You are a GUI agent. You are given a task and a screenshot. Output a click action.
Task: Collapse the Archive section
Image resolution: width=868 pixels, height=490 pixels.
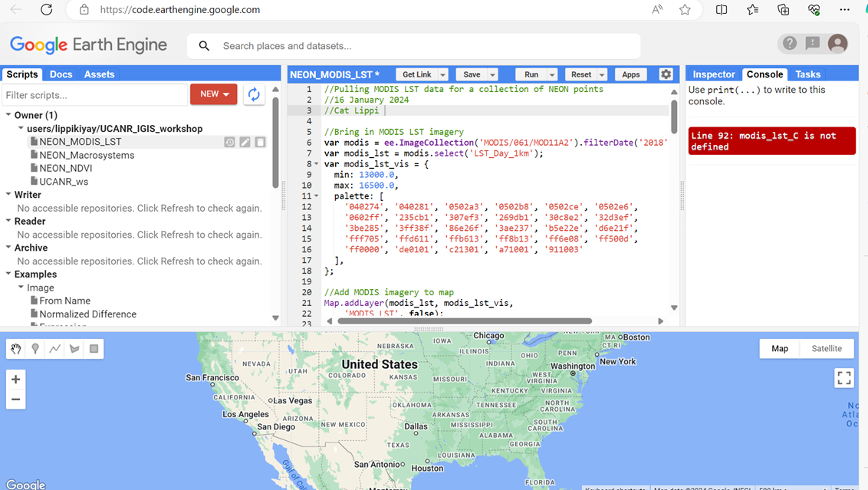pos(8,248)
